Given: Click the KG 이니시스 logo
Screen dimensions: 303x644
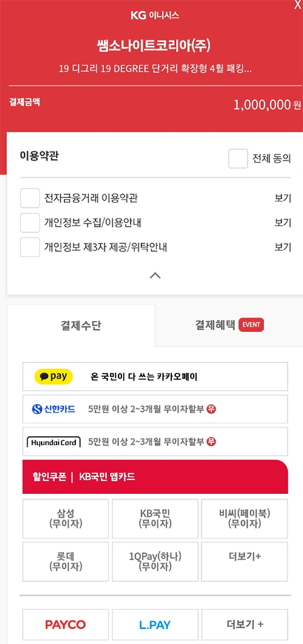Looking at the screenshot, I should click(x=155, y=16).
